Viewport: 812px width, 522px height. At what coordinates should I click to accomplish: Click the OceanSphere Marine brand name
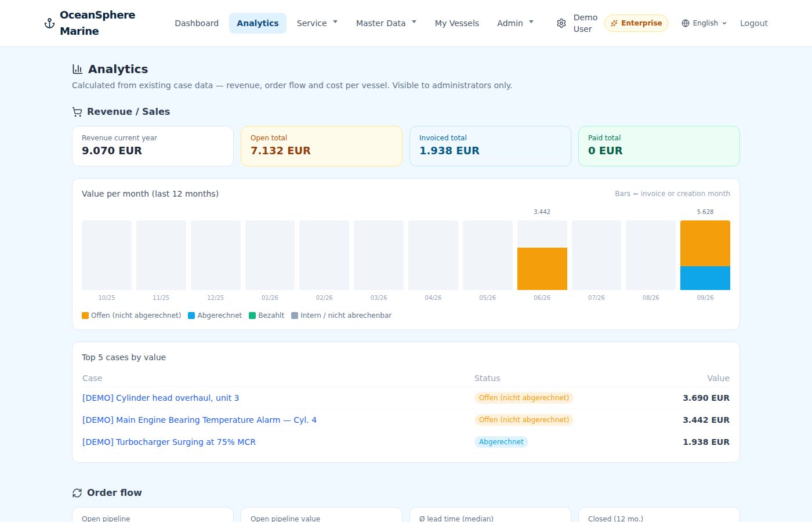point(97,23)
